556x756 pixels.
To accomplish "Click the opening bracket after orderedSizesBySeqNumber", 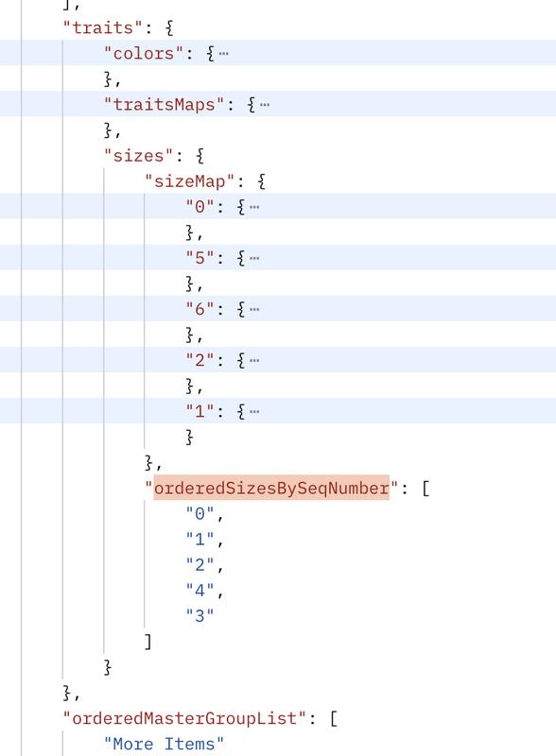I will (426, 488).
